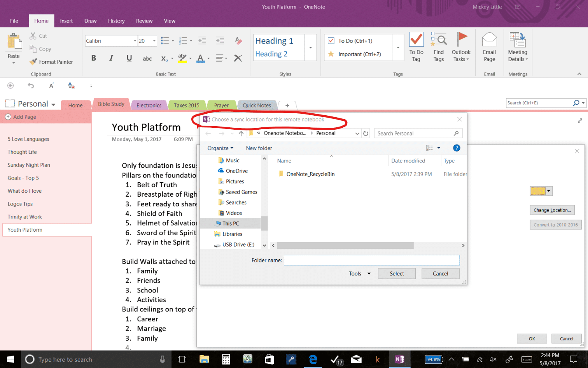Click the Back arrow in quick access toolbar

click(x=10, y=86)
